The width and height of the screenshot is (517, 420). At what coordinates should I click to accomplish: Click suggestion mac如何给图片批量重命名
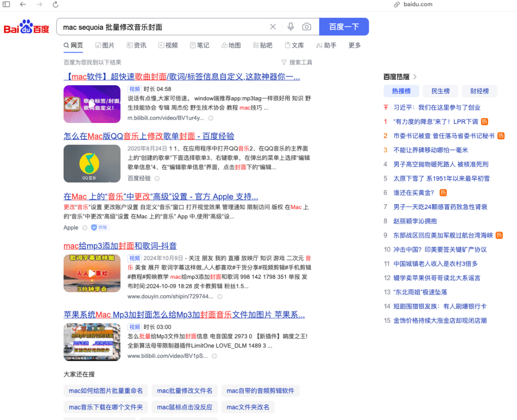click(106, 391)
